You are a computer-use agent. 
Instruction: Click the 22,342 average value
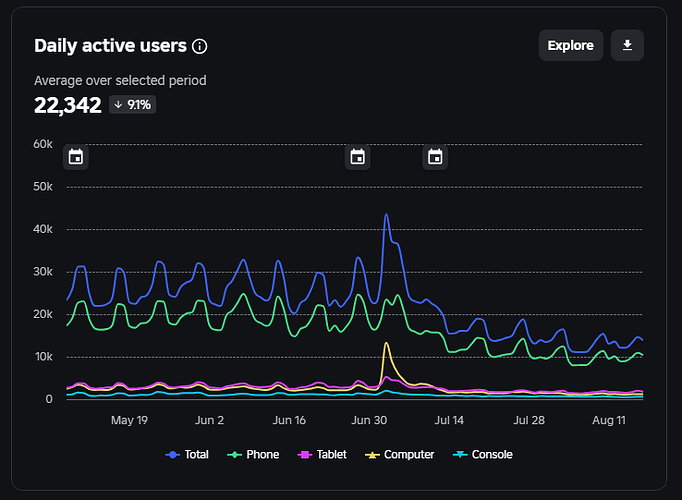point(68,105)
